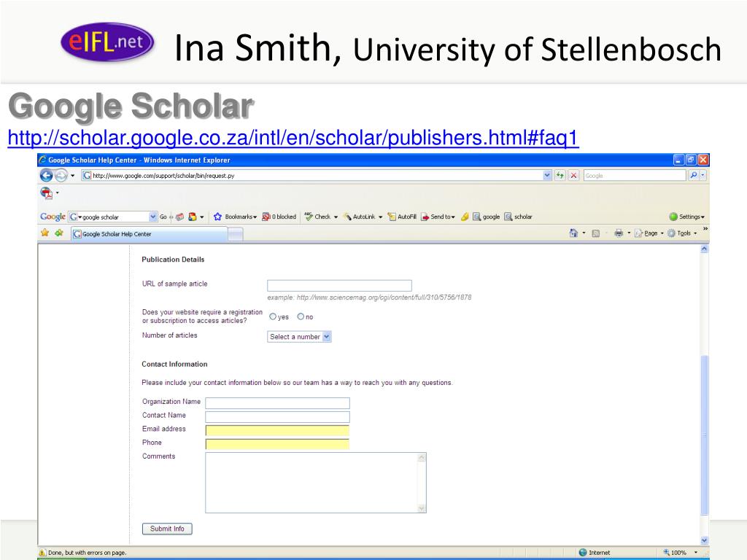Click the Phone input field
The width and height of the screenshot is (747, 560).
(277, 444)
